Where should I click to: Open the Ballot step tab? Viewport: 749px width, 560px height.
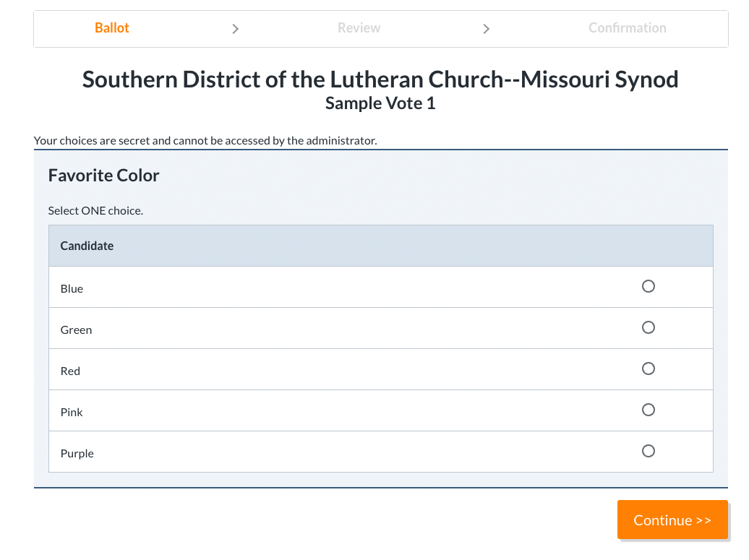tap(112, 28)
